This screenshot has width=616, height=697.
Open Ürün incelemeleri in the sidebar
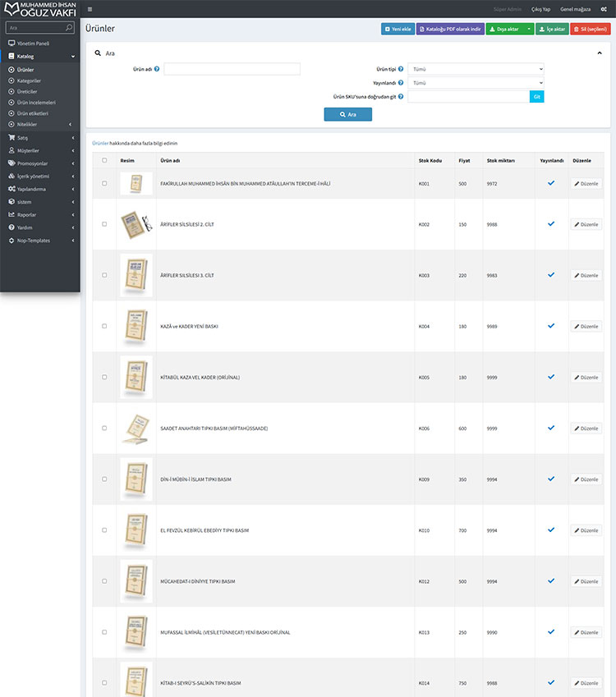pyautogui.click(x=40, y=103)
